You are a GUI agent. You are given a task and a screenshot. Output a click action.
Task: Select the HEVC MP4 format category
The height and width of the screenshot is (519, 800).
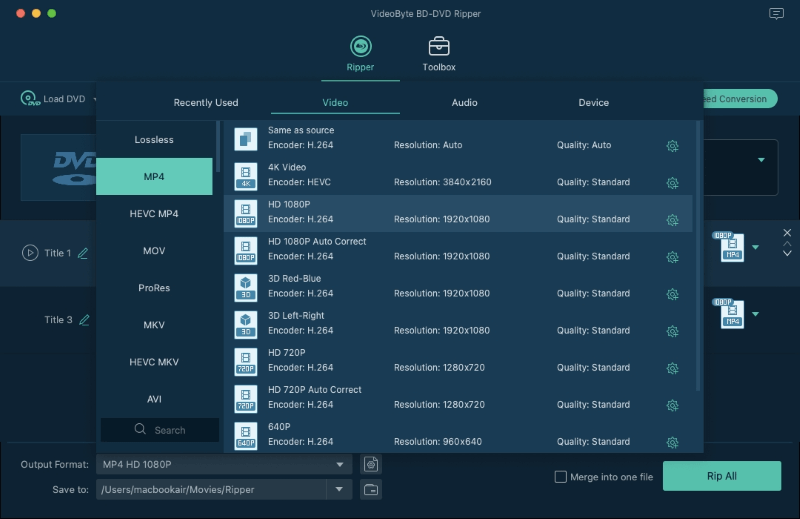154,213
